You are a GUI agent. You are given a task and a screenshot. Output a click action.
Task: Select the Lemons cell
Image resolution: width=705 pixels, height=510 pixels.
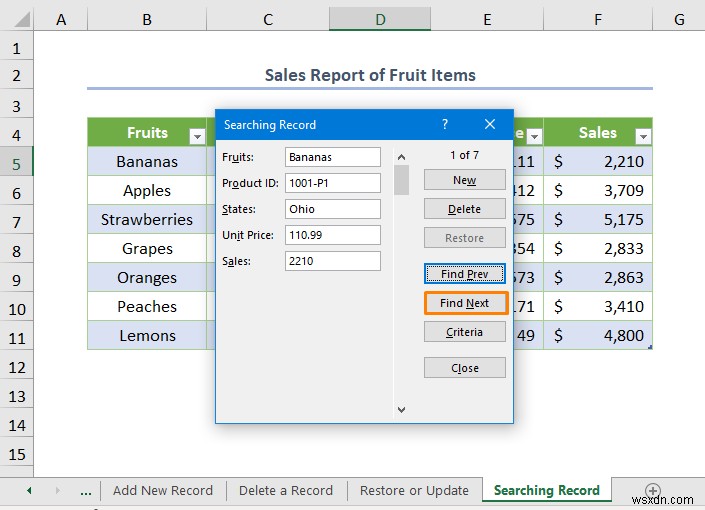click(x=147, y=336)
